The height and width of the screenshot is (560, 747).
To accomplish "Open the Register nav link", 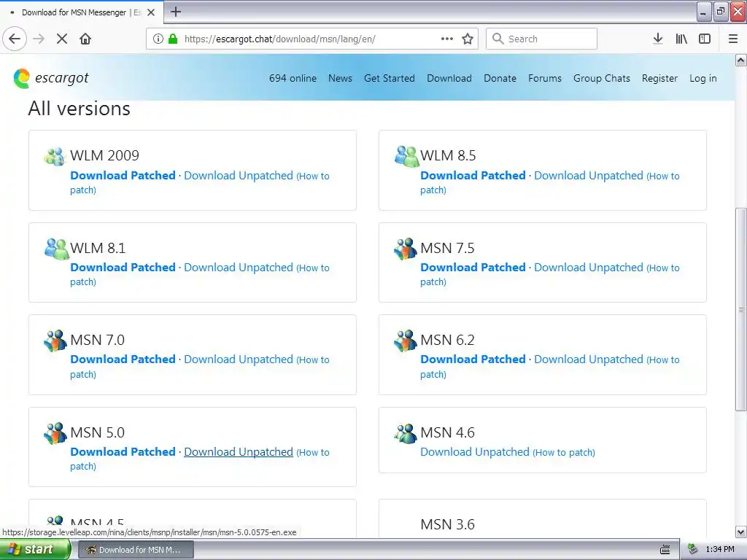I will (x=659, y=78).
